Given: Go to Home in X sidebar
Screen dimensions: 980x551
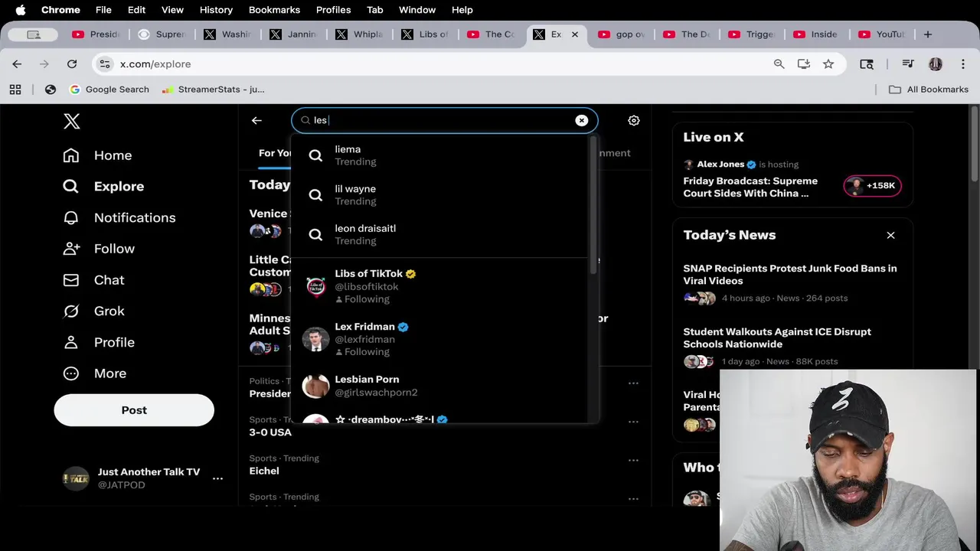Looking at the screenshot, I should (97, 155).
